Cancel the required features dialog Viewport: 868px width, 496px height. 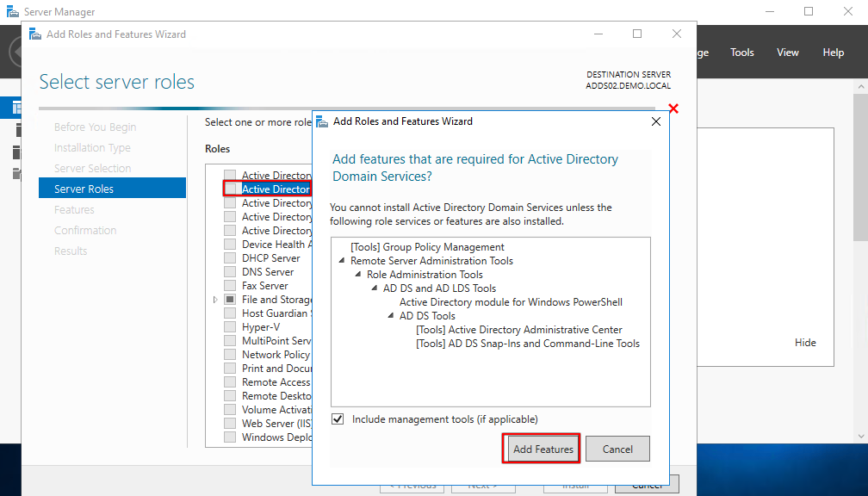coord(617,449)
